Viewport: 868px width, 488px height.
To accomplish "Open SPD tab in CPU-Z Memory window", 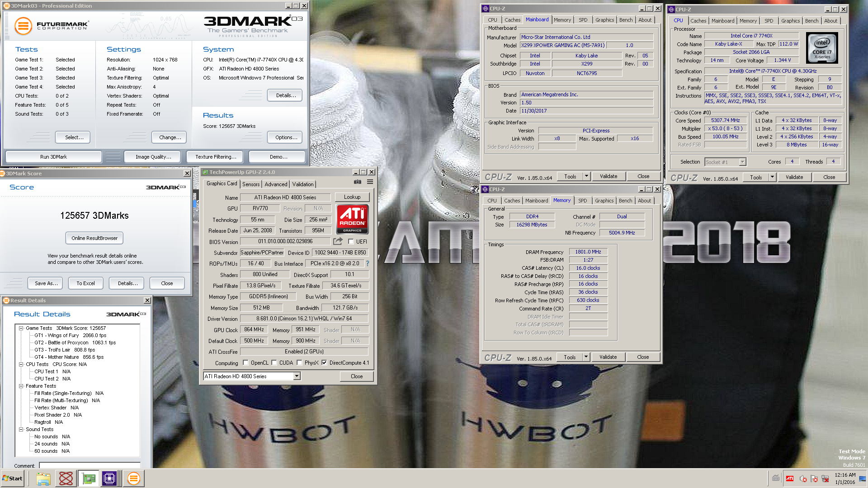I will coord(583,201).
